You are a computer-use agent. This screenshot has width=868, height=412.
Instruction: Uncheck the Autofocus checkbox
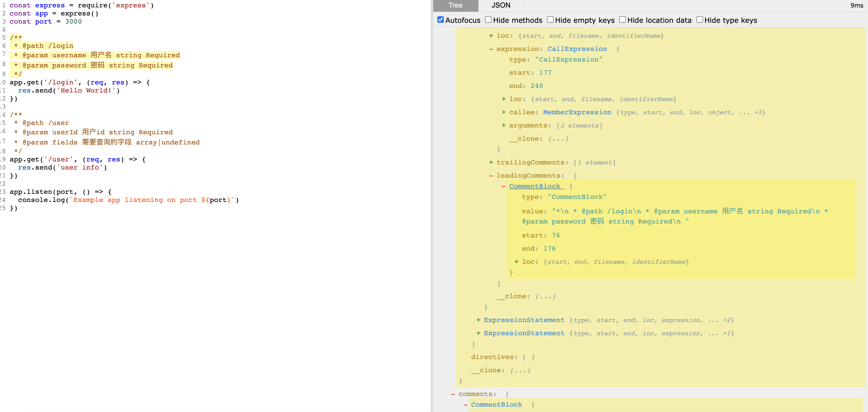[x=440, y=20]
